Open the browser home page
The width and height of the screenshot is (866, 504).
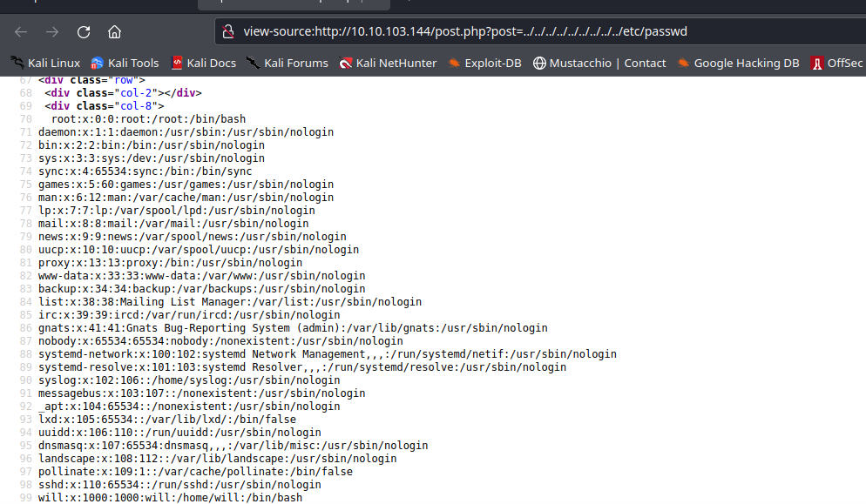click(114, 32)
